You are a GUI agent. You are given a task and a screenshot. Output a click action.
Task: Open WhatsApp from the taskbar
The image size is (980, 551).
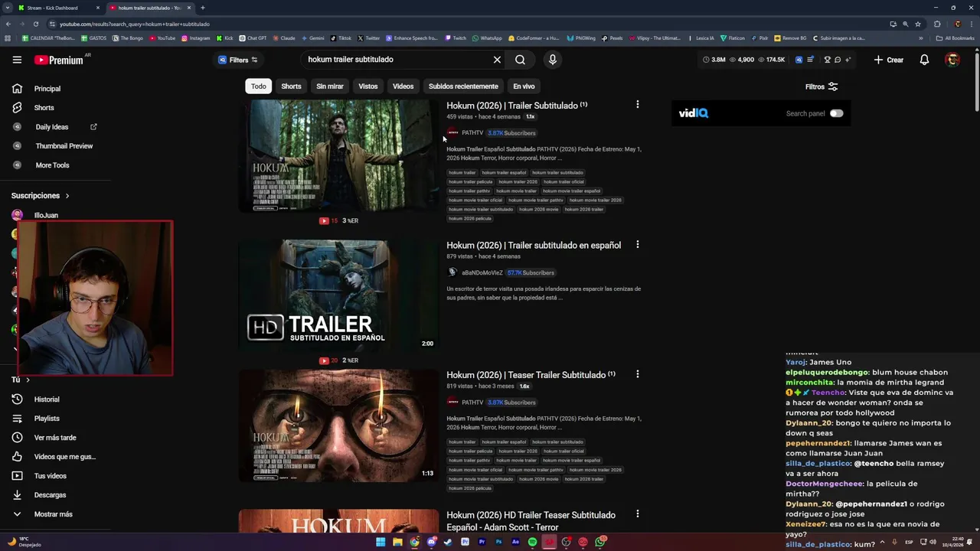pyautogui.click(x=600, y=542)
